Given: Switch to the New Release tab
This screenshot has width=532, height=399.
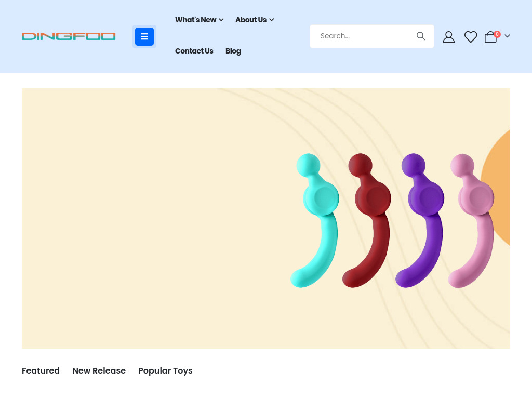Looking at the screenshot, I should click(99, 370).
